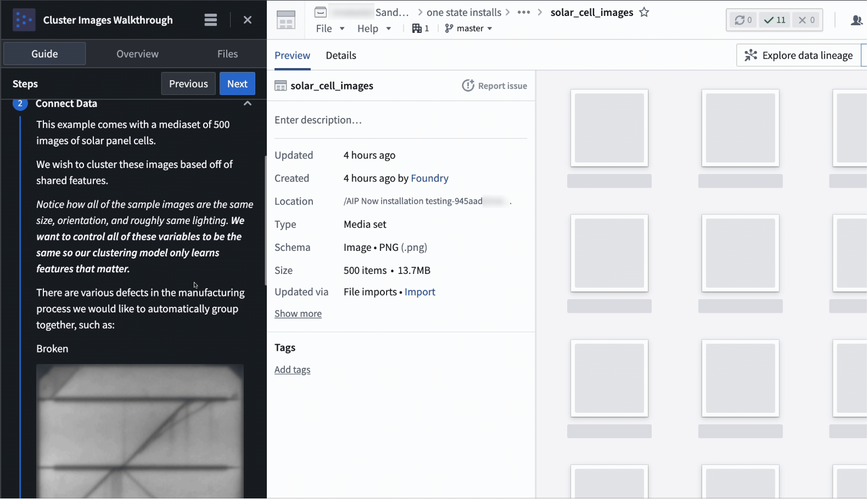Click into the Enter description field
This screenshot has height=499, width=868.
(x=401, y=120)
